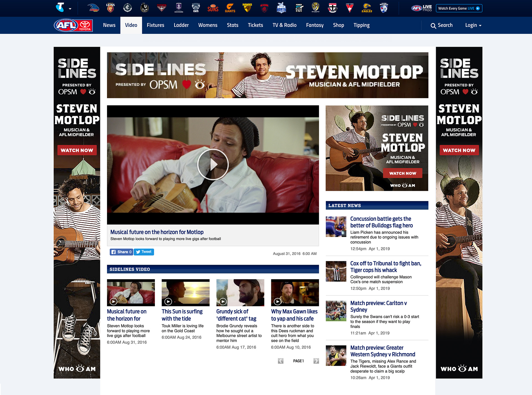Play the 'Musical future on the horizon' thumbnail

click(131, 292)
